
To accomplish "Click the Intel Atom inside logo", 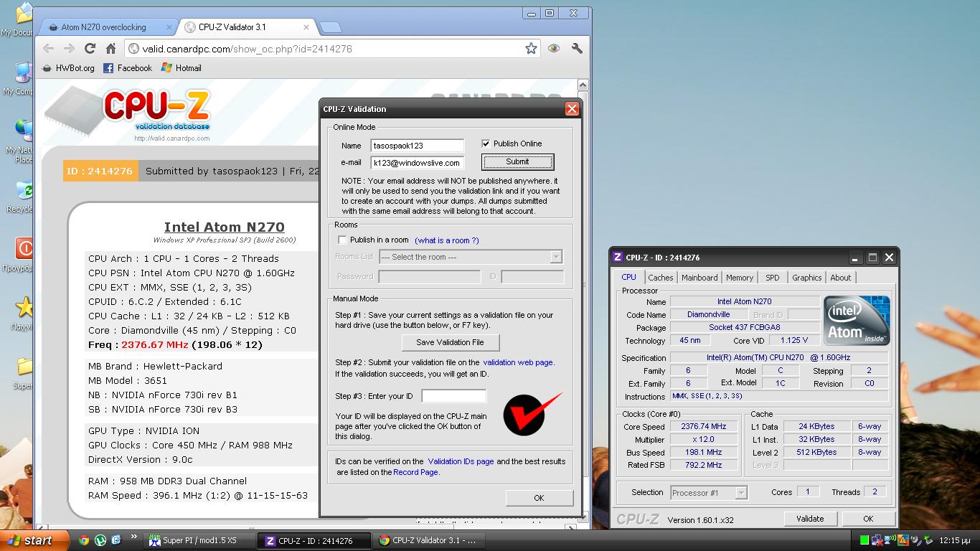I will click(857, 321).
